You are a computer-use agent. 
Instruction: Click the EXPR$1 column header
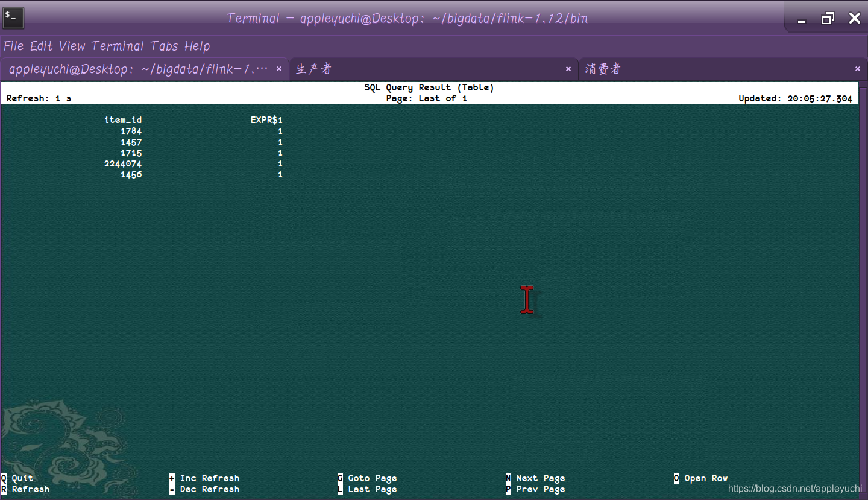[x=267, y=119]
